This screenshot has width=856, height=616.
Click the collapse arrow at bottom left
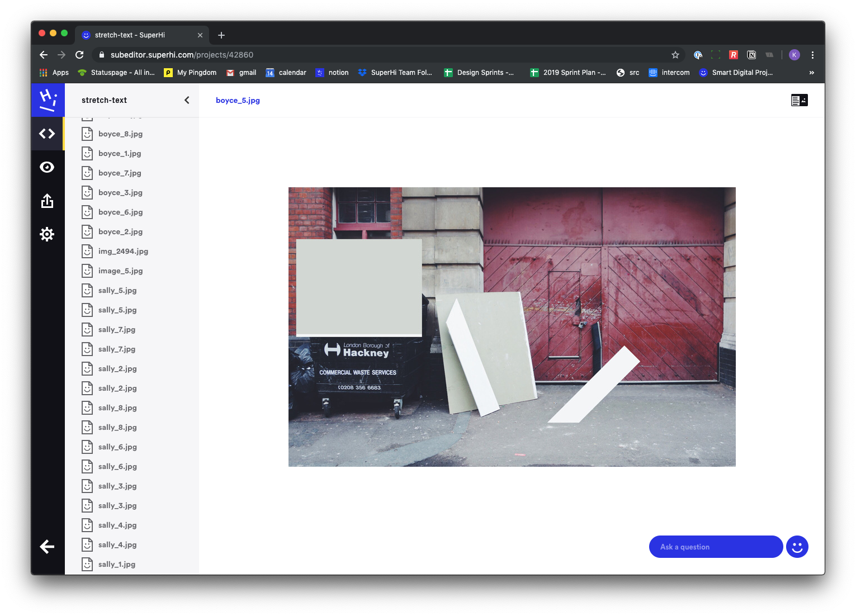48,546
